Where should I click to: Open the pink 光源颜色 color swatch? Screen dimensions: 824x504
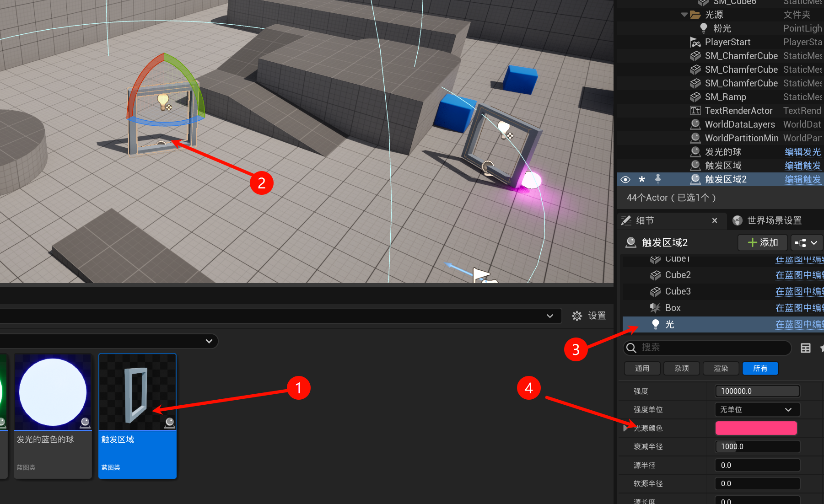pos(756,429)
